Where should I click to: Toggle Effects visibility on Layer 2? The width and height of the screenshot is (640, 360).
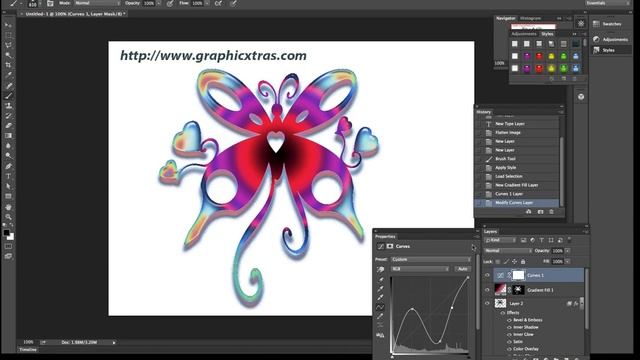(x=503, y=313)
